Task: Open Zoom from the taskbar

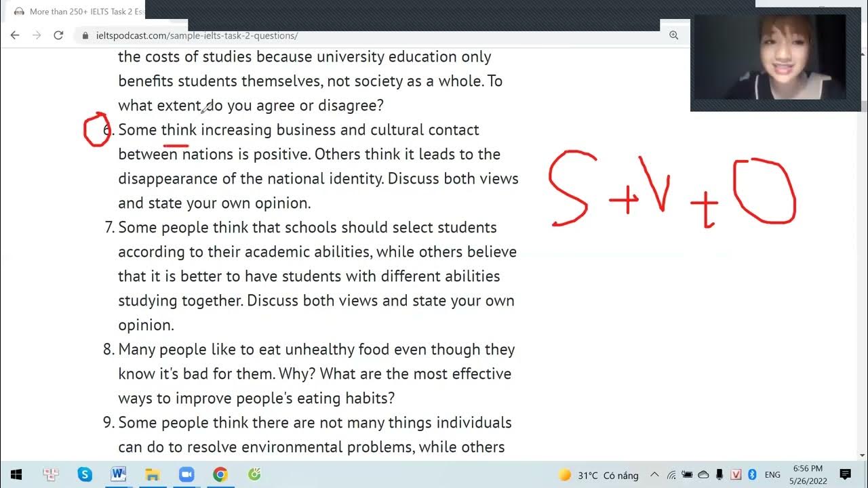Action: point(186,474)
